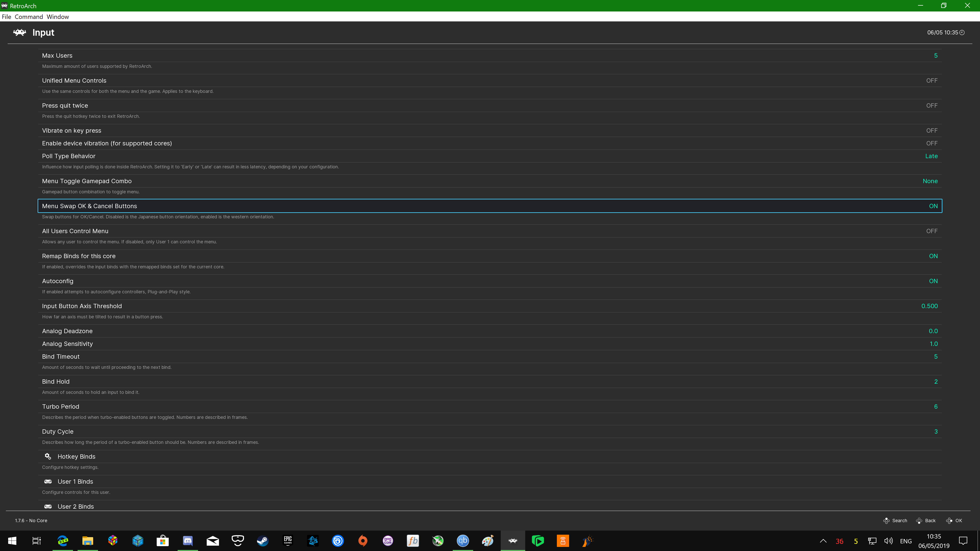980x551 pixels.
Task: Click the RetroArch invader logo beside Input
Action: (x=20, y=32)
